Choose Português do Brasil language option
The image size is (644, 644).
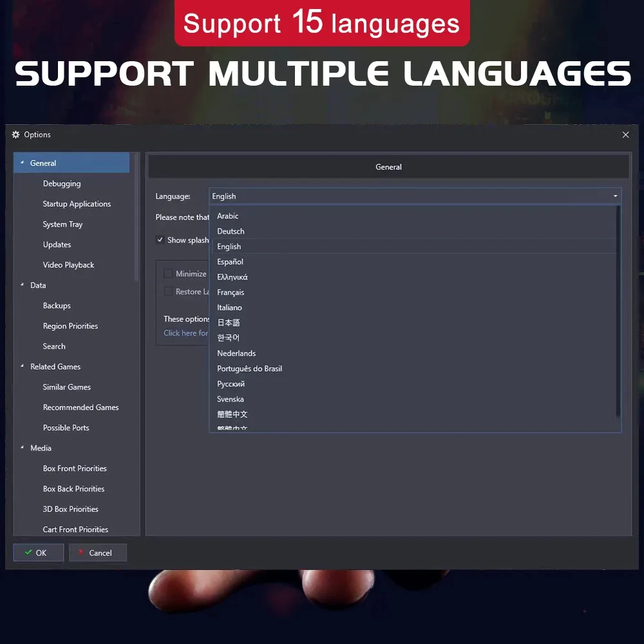click(x=249, y=368)
